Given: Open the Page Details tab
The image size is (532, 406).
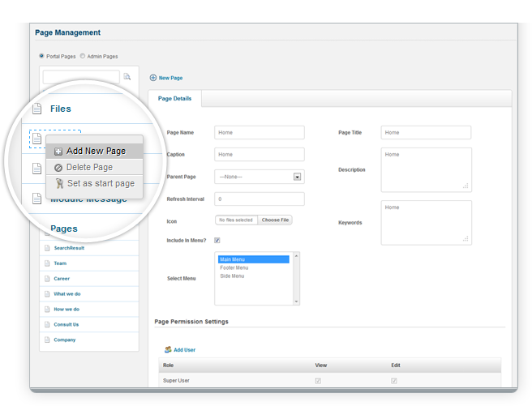Looking at the screenshot, I should click(x=174, y=98).
